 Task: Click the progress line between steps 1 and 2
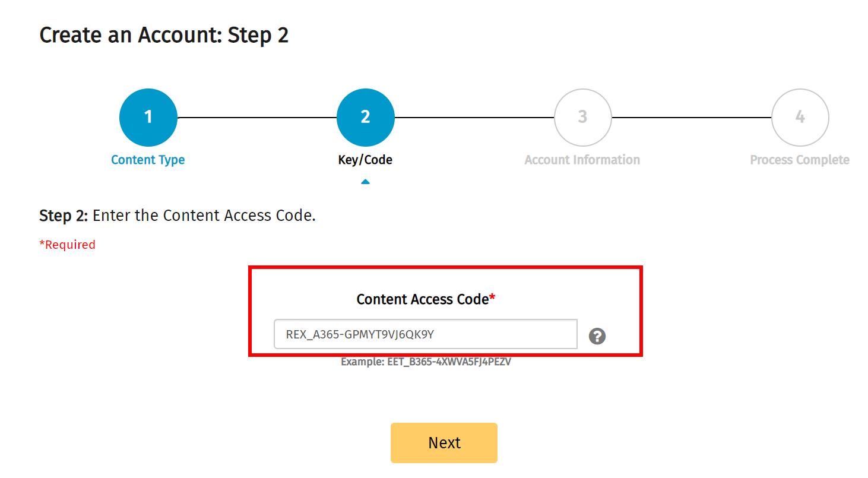tap(257, 118)
